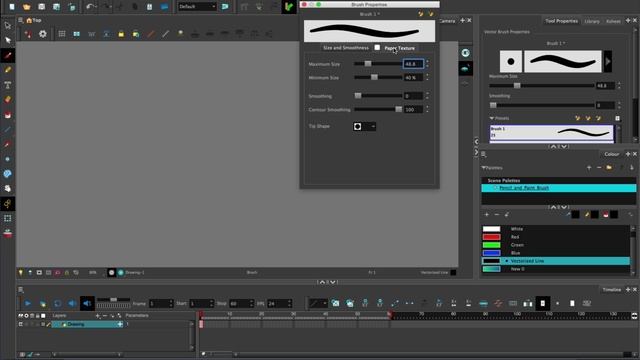
Task: Toggle the Drawing layer enable checkbox
Action: (x=20, y=324)
